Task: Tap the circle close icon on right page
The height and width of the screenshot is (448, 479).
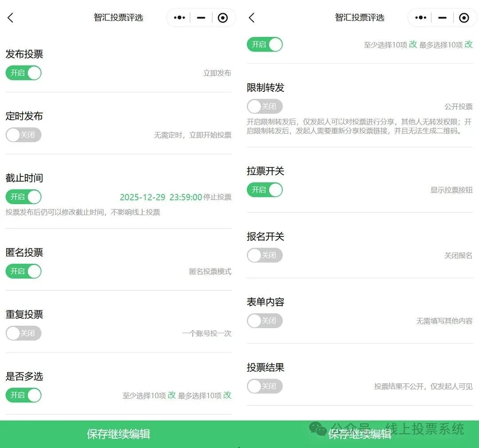Action: coord(464,18)
